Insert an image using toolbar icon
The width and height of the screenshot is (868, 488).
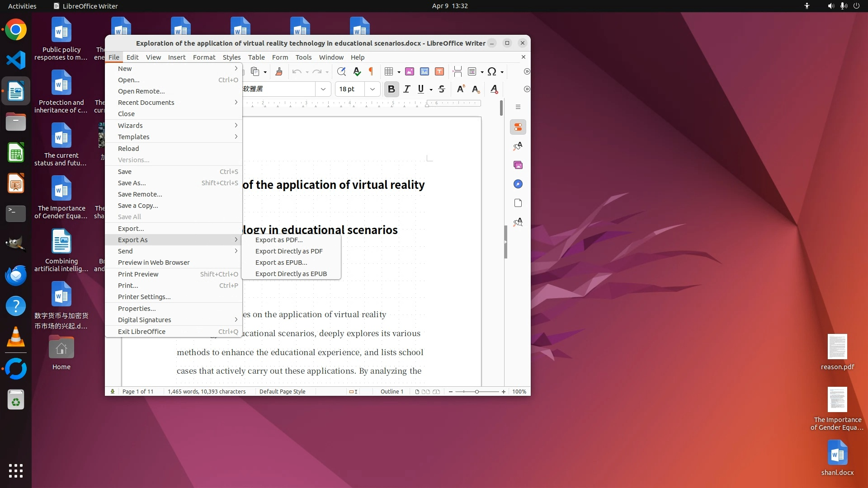click(410, 71)
